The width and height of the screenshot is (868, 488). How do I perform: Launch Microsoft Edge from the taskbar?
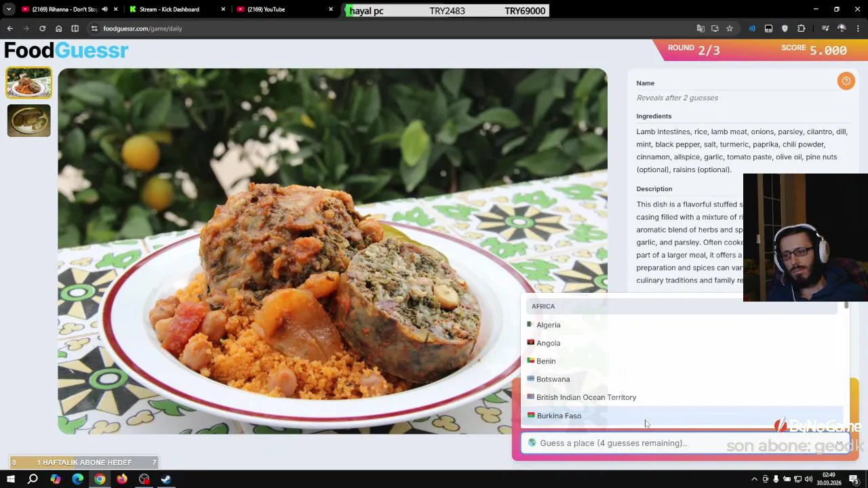(77, 479)
